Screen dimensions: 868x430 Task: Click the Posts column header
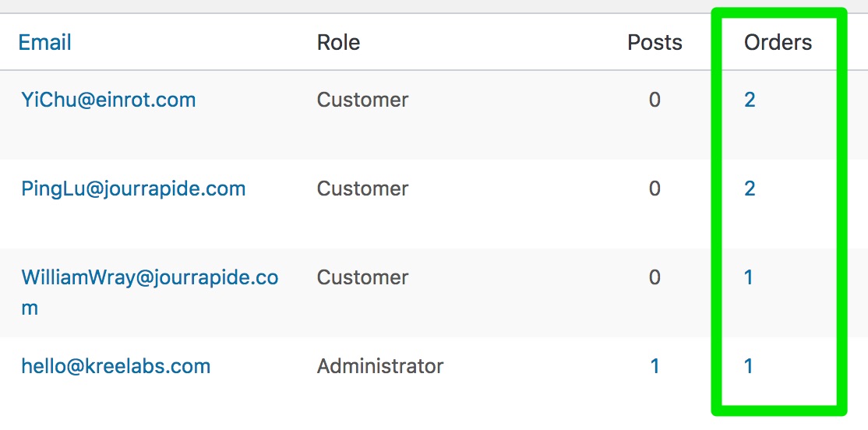click(x=655, y=43)
